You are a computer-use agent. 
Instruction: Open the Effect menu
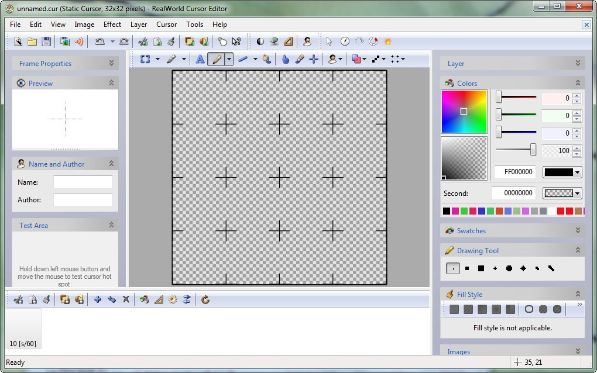112,24
